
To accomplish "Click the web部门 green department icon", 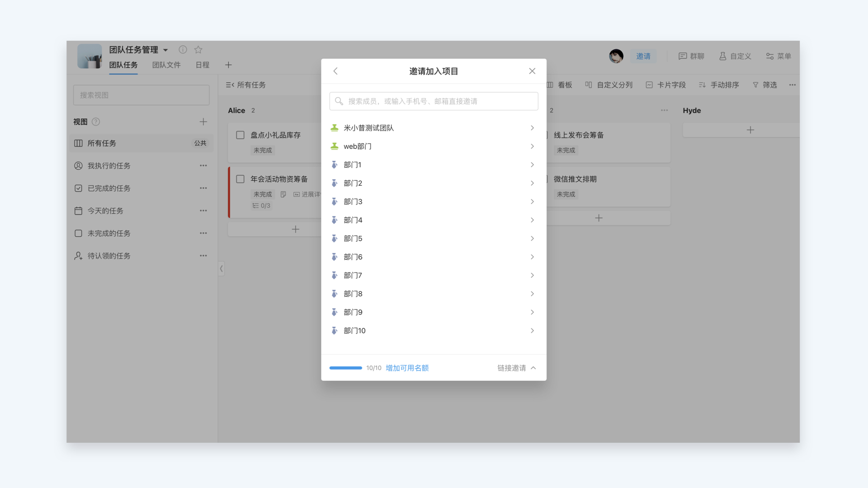I will coord(335,146).
